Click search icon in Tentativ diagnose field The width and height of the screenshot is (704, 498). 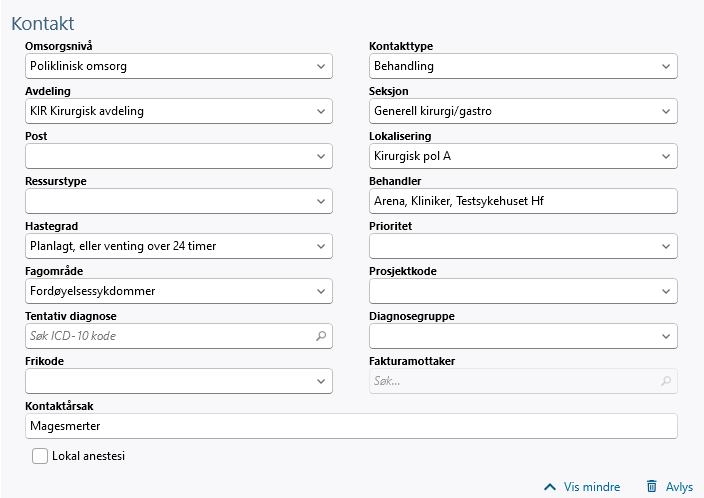click(x=321, y=336)
